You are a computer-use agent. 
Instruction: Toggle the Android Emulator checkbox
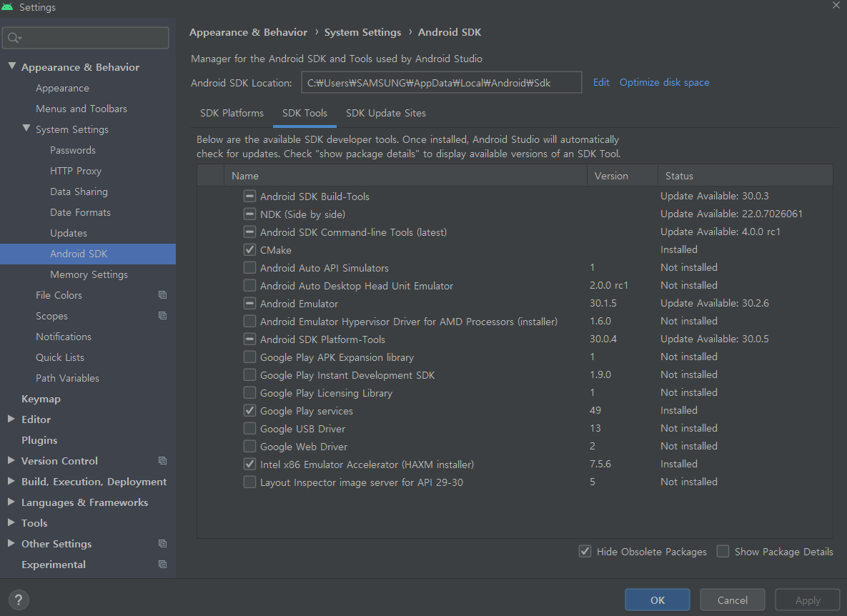pyautogui.click(x=249, y=304)
